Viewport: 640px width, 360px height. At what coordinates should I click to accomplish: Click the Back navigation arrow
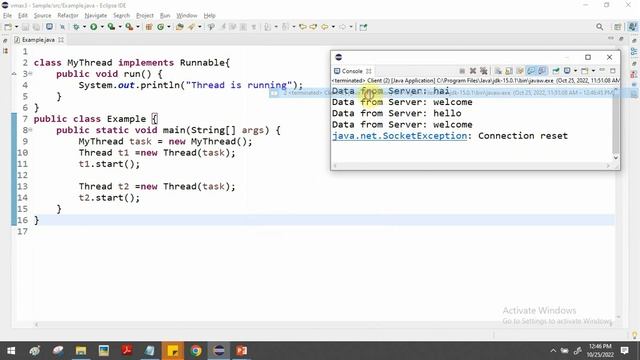point(324,27)
